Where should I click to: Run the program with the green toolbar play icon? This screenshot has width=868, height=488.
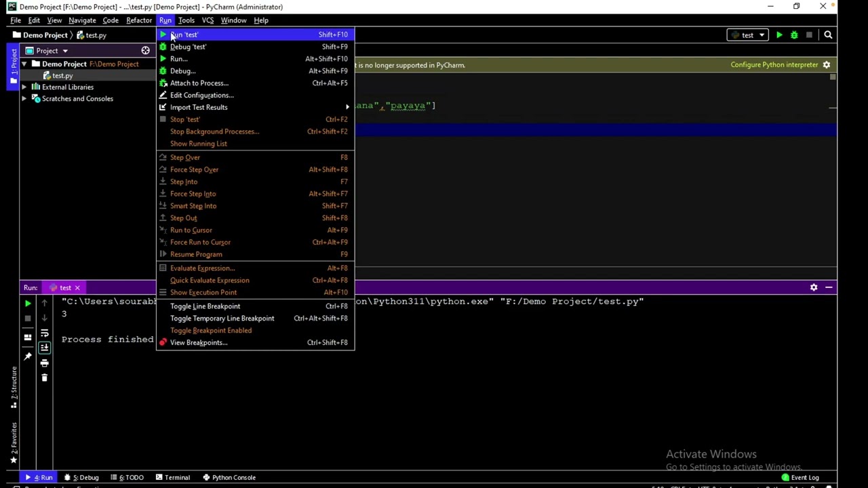coord(779,35)
